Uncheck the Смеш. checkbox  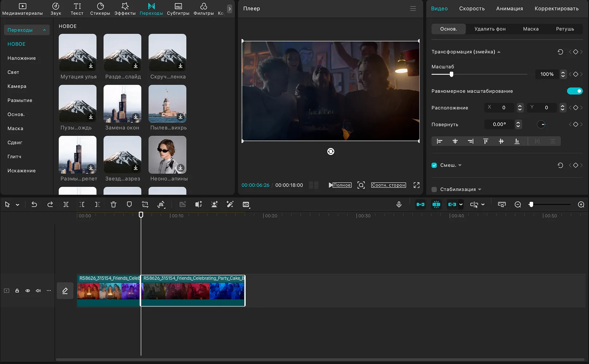pos(434,165)
